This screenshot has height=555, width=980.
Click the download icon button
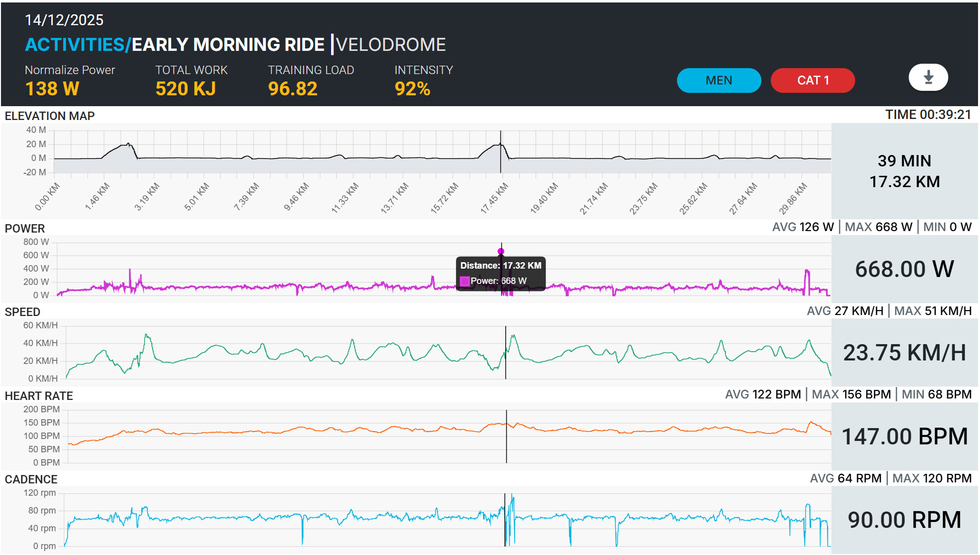point(928,78)
